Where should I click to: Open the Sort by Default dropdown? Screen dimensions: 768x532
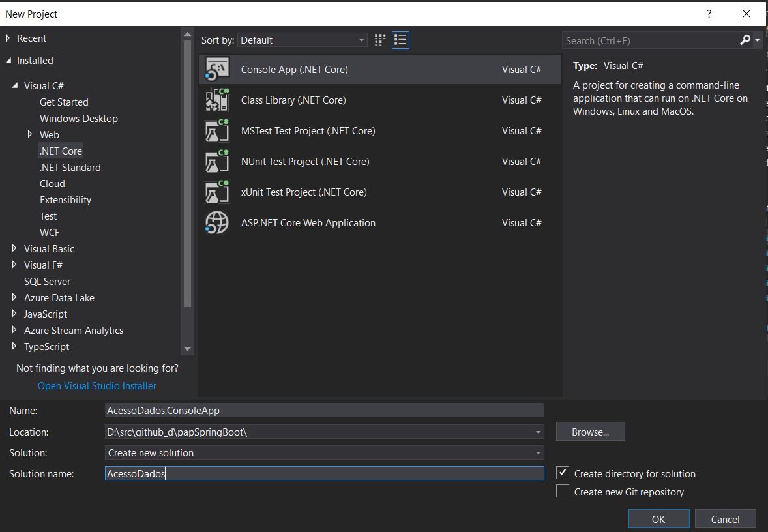click(x=303, y=40)
